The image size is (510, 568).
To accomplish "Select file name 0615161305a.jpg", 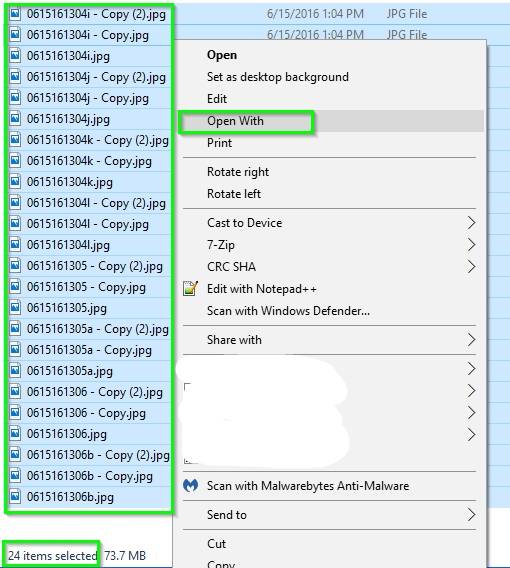I will (70, 371).
